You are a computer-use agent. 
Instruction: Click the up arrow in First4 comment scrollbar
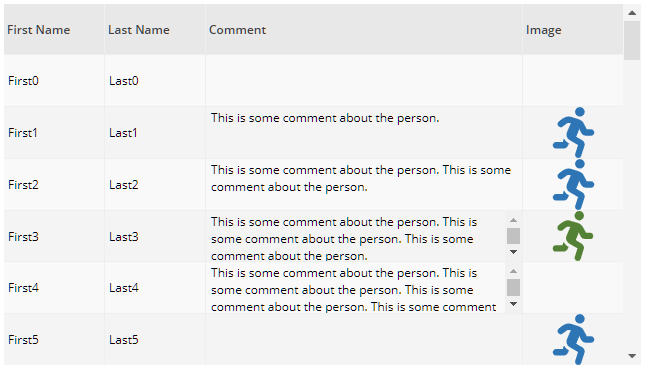[x=513, y=272]
